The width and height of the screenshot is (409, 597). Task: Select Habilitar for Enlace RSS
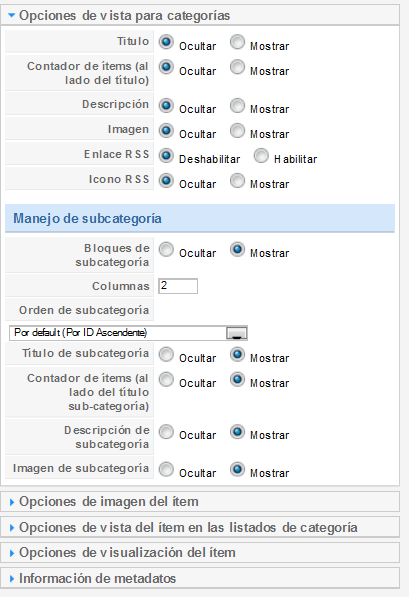click(x=261, y=155)
